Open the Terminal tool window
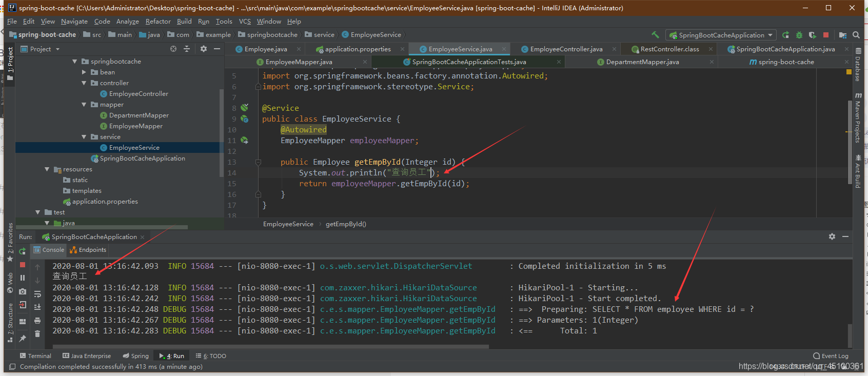Image resolution: width=868 pixels, height=376 pixels. [x=35, y=356]
